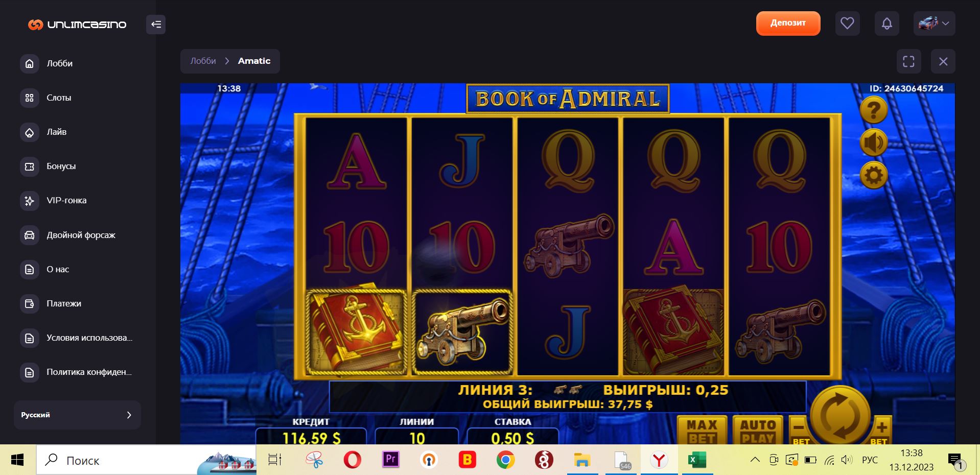Navigate to Лобби breadcrumb link
The image size is (980, 475).
pos(203,61)
